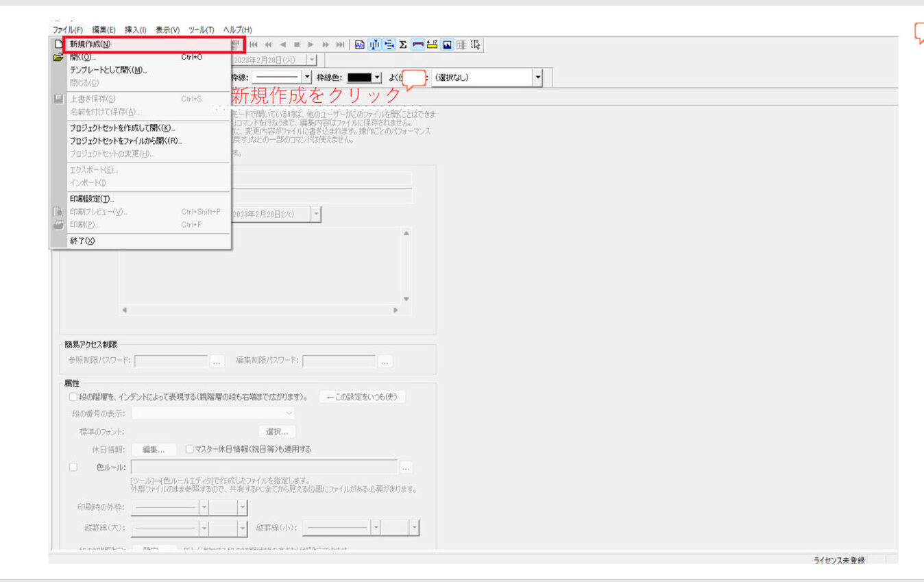Click the bar chart tool icon

[x=374, y=45]
